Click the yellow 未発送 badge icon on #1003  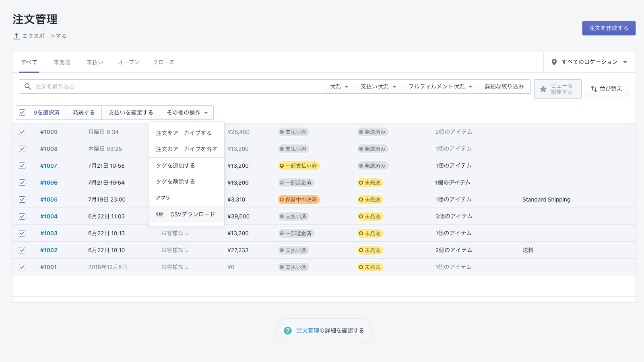click(x=361, y=233)
